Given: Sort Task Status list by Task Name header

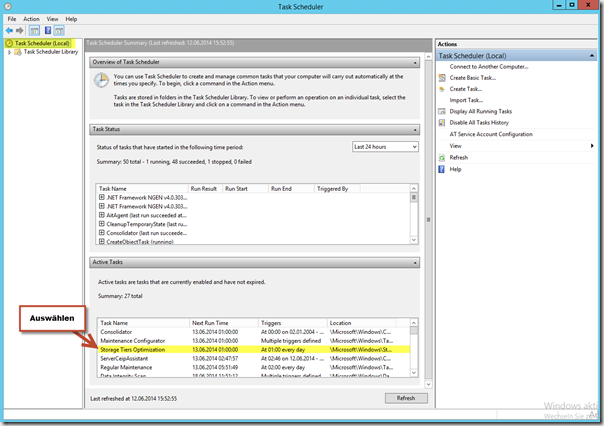Looking at the screenshot, I should 143,189.
